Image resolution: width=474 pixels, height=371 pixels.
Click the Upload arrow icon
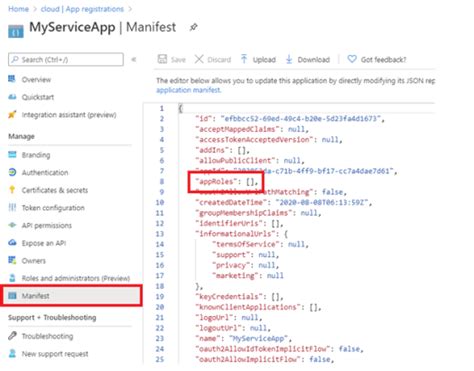tap(244, 59)
